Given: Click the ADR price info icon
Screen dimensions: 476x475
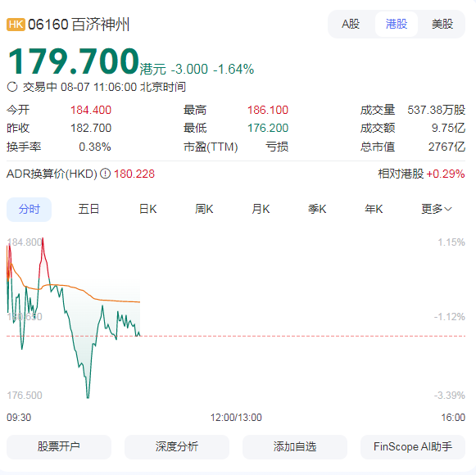Looking at the screenshot, I should coord(106,174).
